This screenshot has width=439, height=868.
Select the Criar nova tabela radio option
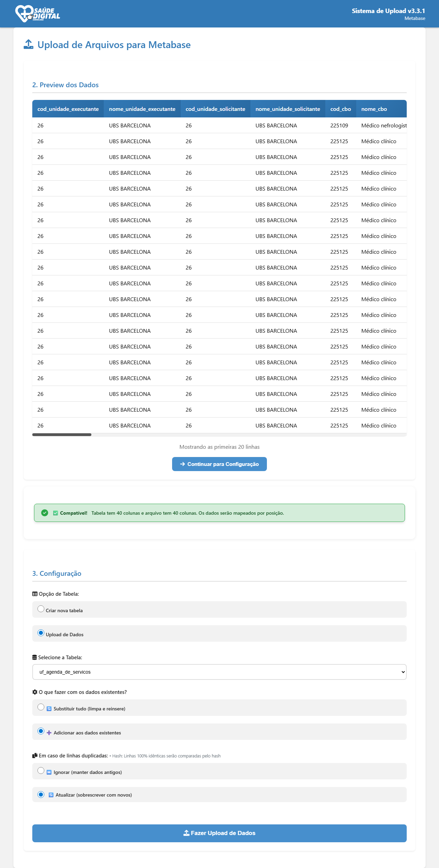[41, 609]
